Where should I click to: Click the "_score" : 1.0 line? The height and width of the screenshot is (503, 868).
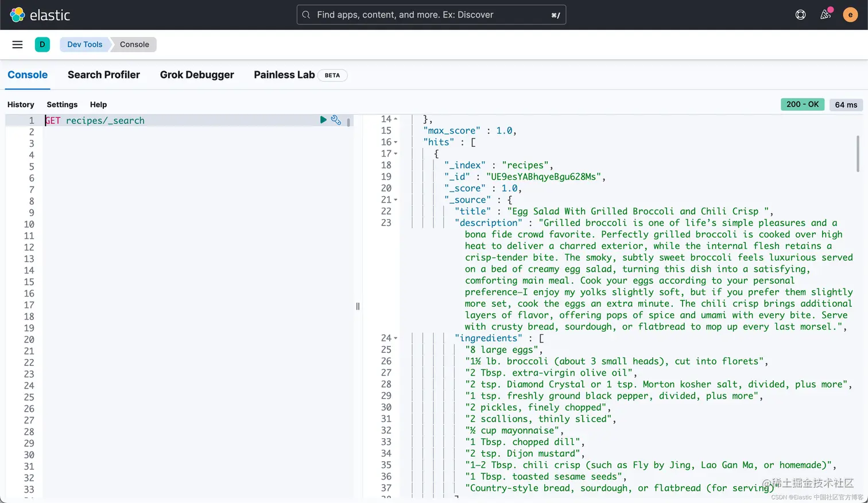483,188
